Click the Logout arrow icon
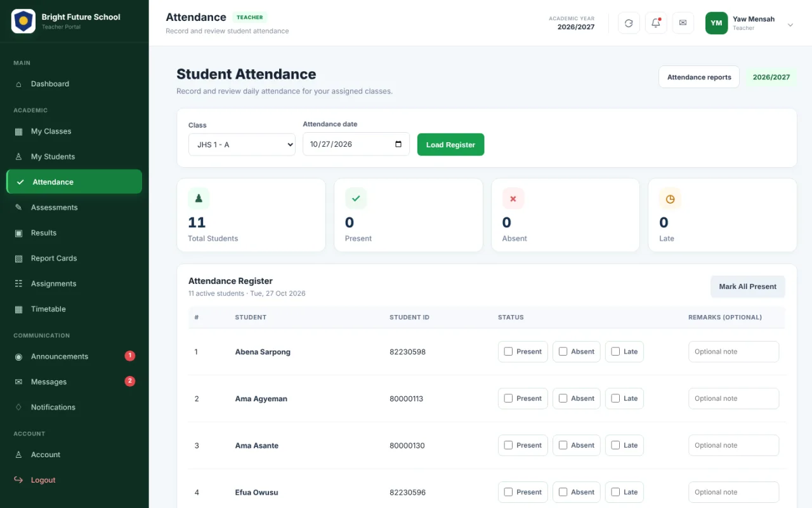 click(x=18, y=480)
